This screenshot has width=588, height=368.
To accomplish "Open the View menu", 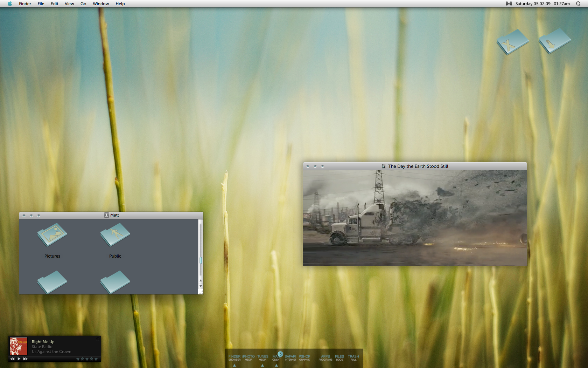I will (69, 4).
